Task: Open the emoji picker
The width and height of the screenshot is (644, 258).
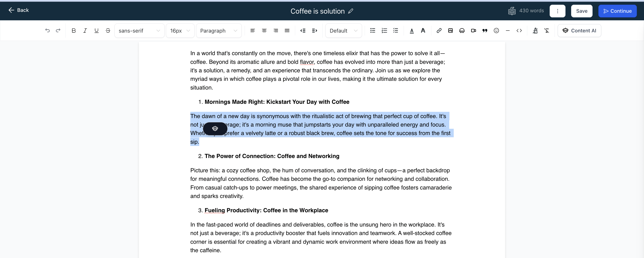Action: pyautogui.click(x=496, y=30)
